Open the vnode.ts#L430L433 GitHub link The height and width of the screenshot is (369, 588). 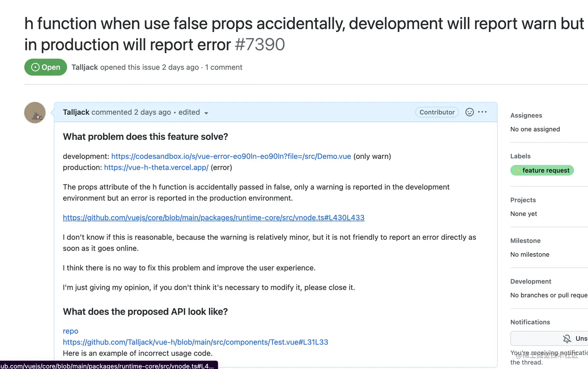point(213,218)
